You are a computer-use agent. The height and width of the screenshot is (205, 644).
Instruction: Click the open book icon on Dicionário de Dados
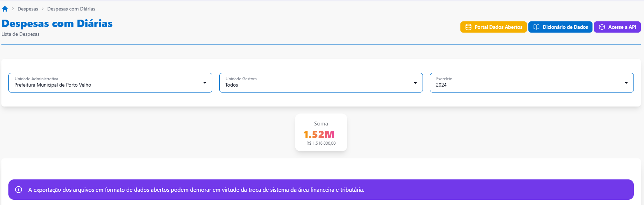tap(536, 27)
